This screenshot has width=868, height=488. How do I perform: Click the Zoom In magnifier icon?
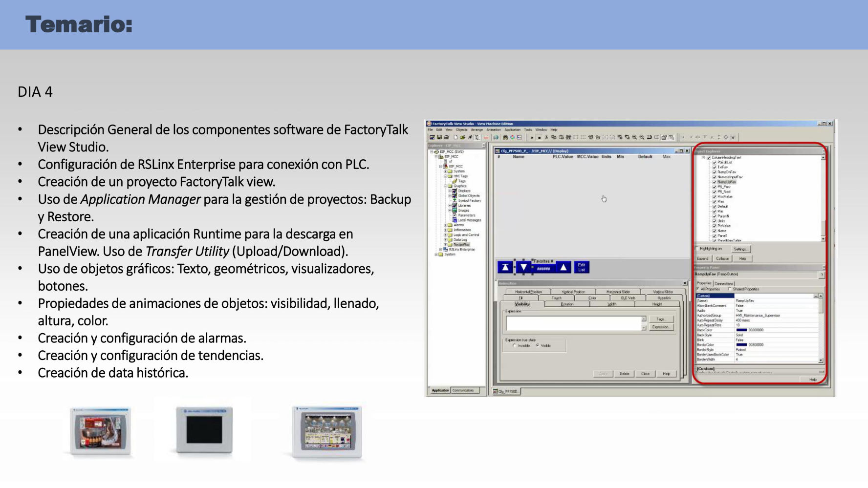coord(634,137)
